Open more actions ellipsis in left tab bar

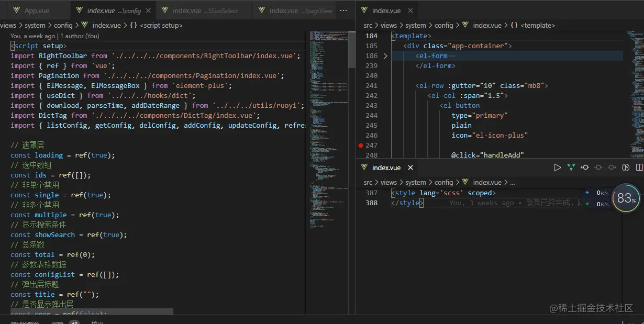tap(343, 10)
